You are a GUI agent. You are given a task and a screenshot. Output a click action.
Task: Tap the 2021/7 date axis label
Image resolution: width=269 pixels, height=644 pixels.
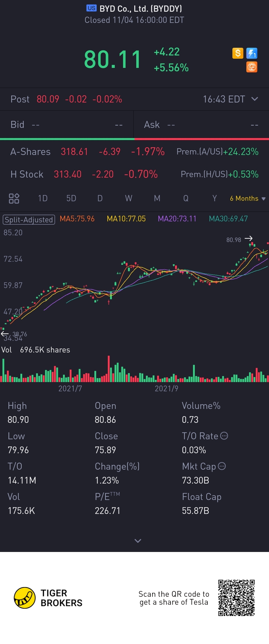(x=70, y=389)
